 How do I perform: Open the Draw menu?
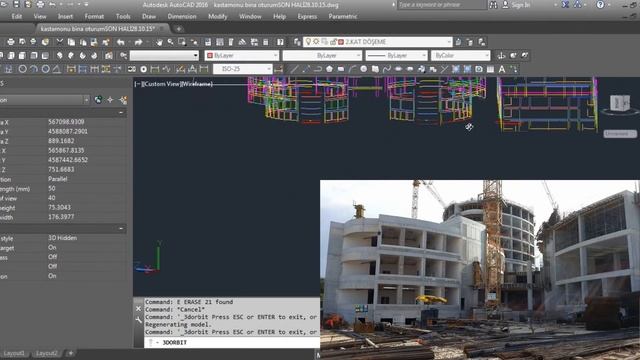click(149, 16)
